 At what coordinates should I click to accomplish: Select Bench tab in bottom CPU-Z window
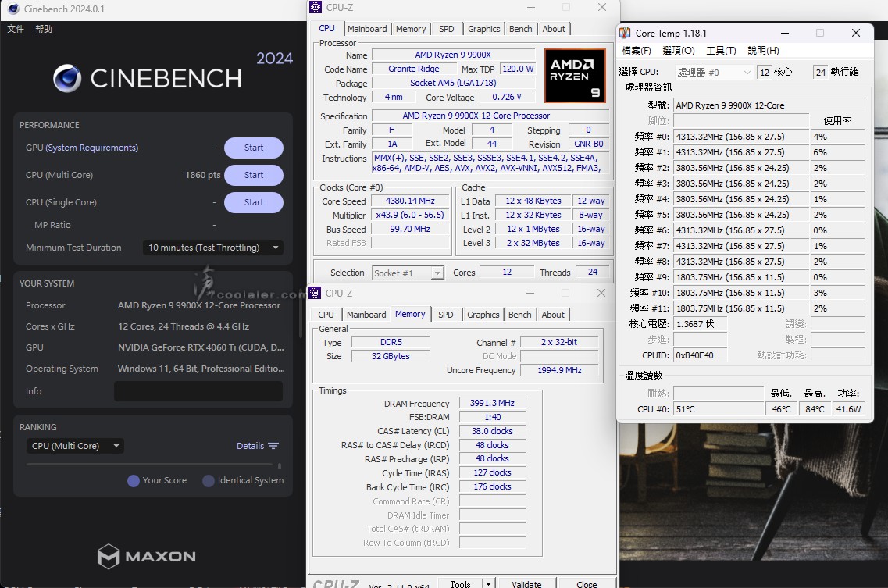pyautogui.click(x=520, y=315)
